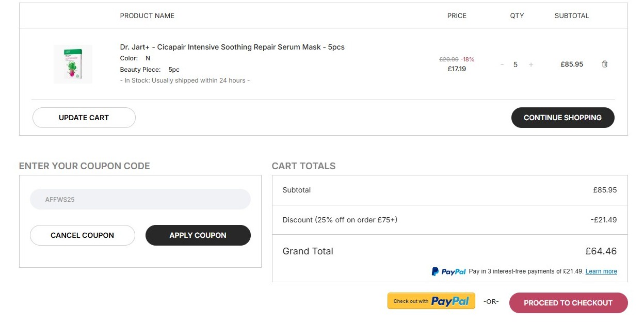Click the strikethrough original price £20.99
Screen dimensions: 644x323
point(448,59)
